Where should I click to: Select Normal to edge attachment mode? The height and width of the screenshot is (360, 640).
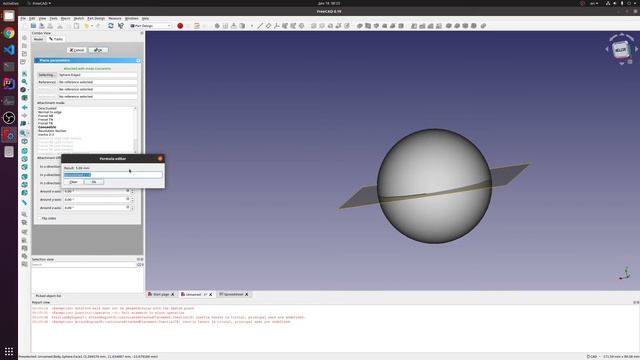[x=50, y=112]
